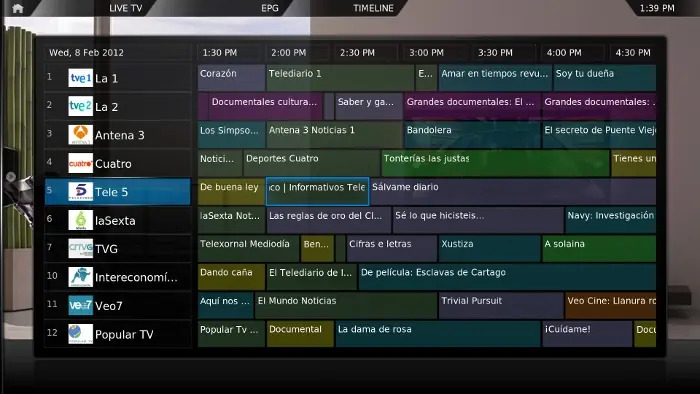700x394 pixels.
Task: Select channel name TVG
Action: pos(106,249)
